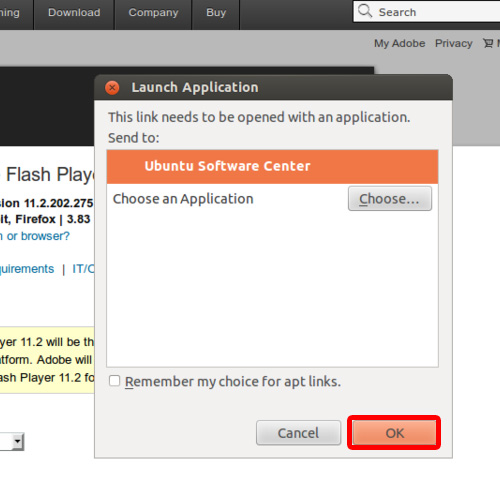Open the My Adobe link
Image resolution: width=500 pixels, height=500 pixels.
coord(399,43)
